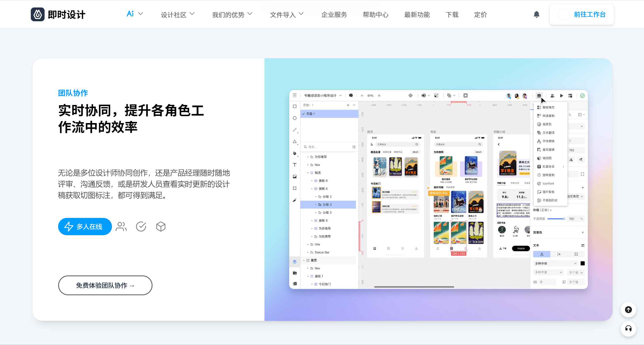
Task: Click the comment bubble icon in the editor
Action: point(351,95)
